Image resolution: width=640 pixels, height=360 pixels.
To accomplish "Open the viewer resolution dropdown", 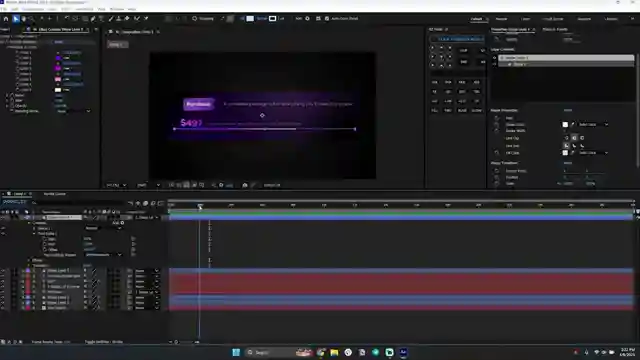I will point(149,185).
